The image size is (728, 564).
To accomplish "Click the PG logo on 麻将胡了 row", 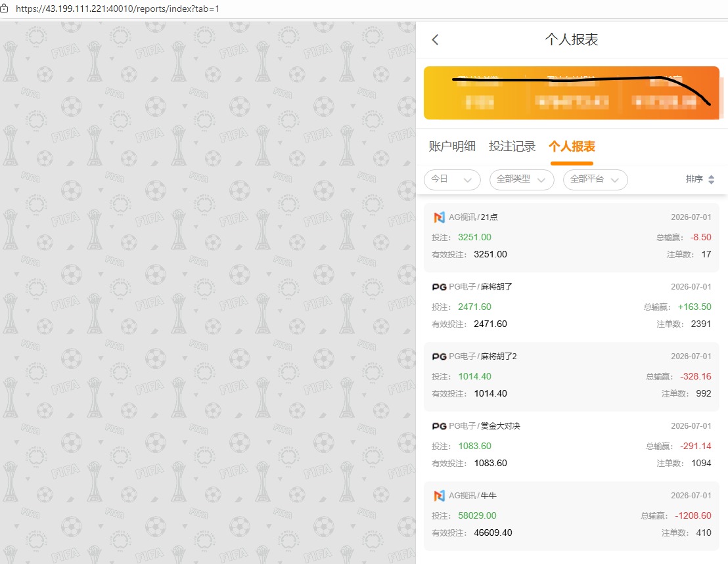I will pos(439,287).
